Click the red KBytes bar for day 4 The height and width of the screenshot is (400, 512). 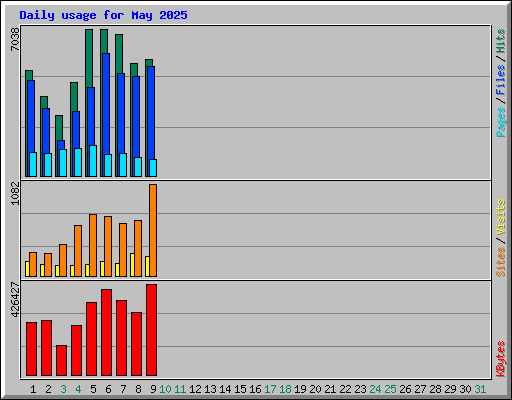point(76,350)
